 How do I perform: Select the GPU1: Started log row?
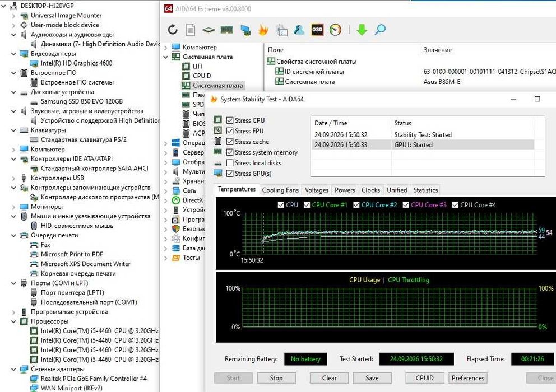tap(422, 145)
